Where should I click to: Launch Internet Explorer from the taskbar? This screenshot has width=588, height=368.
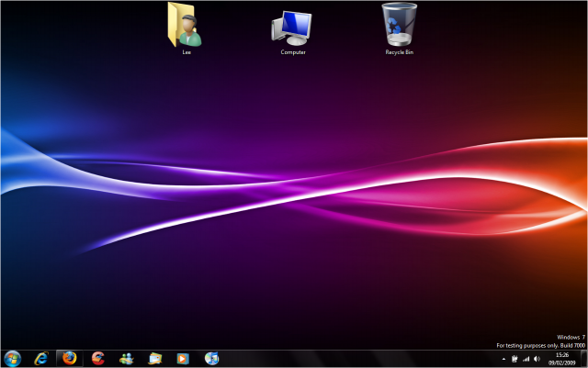[x=41, y=359]
